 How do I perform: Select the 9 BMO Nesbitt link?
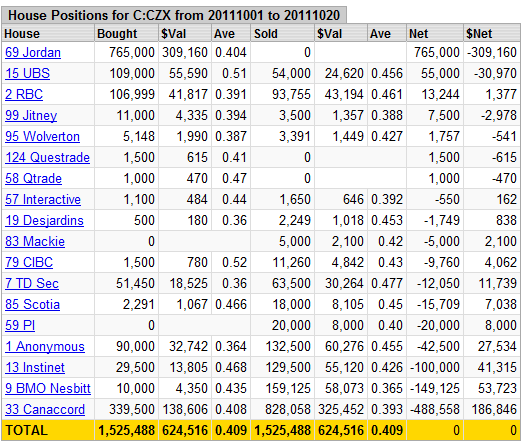point(48,389)
